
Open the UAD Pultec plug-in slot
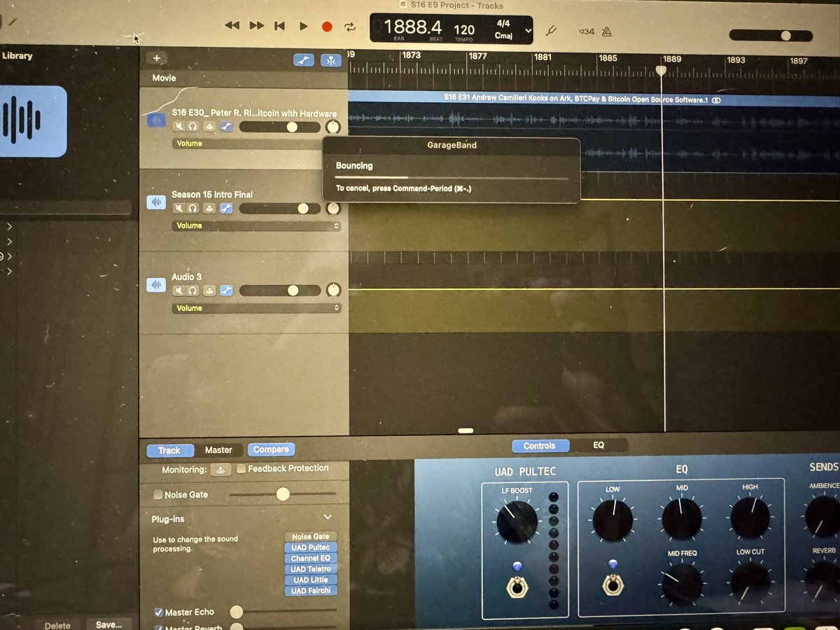click(311, 547)
